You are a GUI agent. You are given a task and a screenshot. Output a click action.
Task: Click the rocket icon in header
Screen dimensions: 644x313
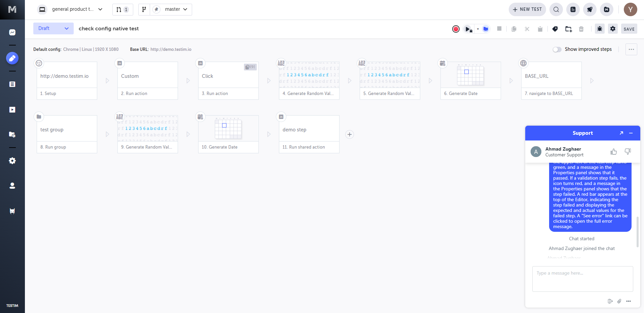[590, 9]
